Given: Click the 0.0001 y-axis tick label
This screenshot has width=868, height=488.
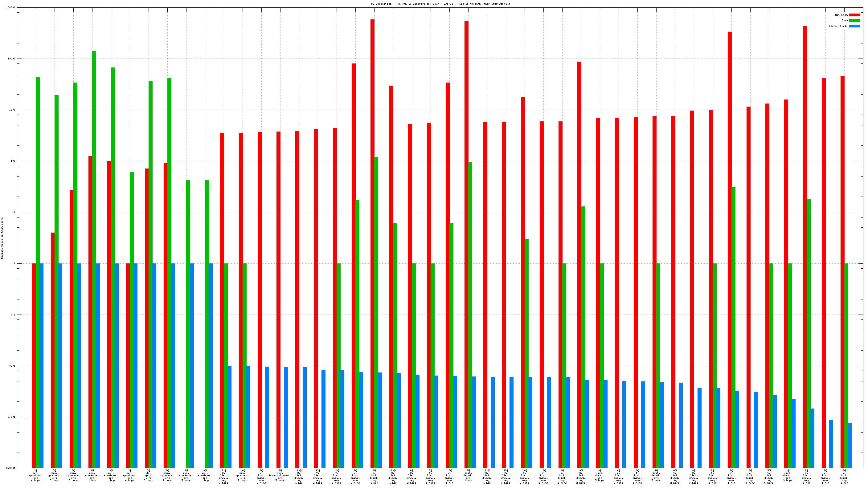Looking at the screenshot, I should tap(11, 468).
